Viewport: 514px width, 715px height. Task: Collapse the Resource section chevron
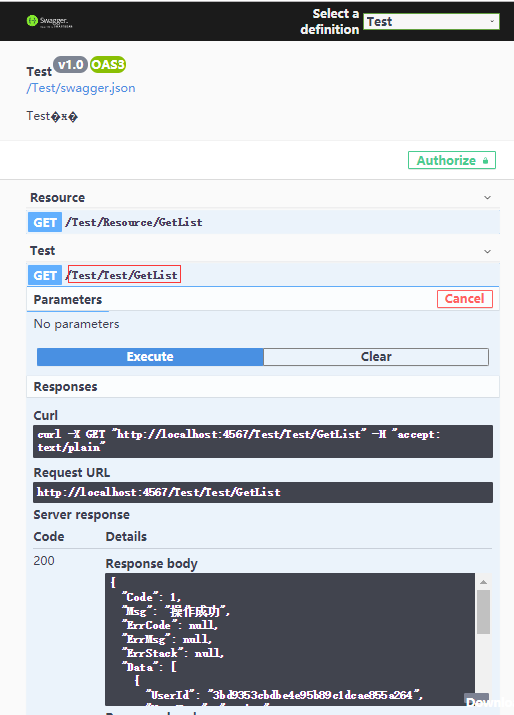[488, 197]
